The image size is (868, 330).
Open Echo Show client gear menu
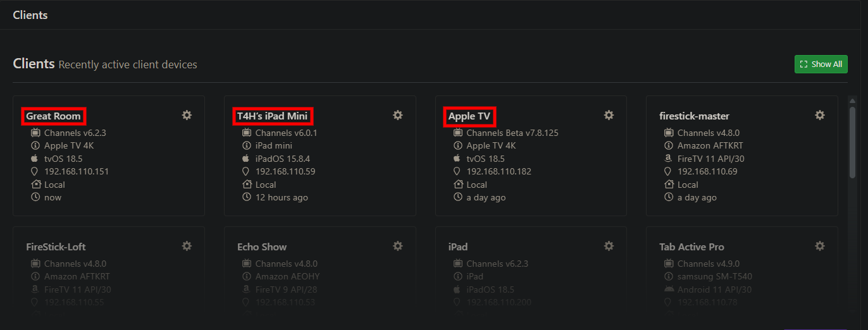pos(397,246)
